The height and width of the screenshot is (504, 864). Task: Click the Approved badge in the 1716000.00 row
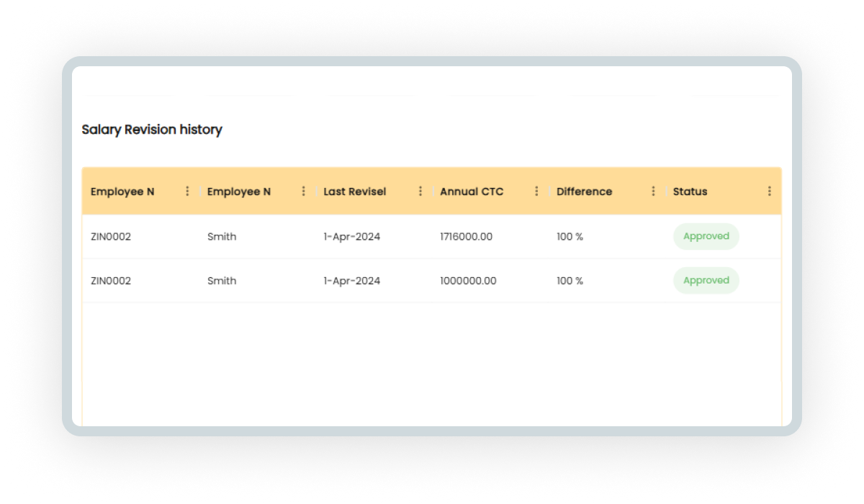coord(706,236)
